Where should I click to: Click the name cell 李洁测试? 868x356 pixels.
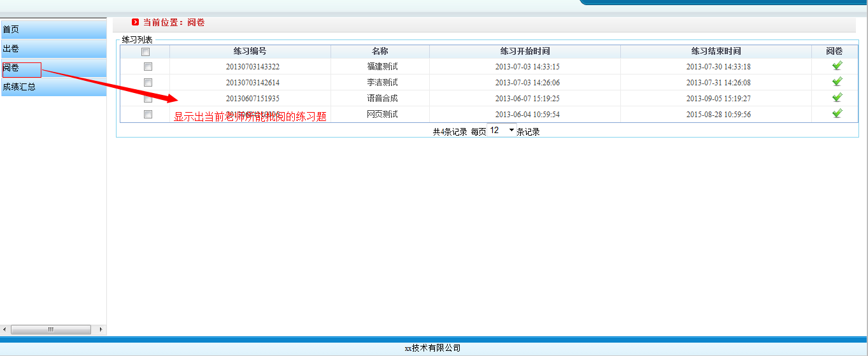pos(382,82)
